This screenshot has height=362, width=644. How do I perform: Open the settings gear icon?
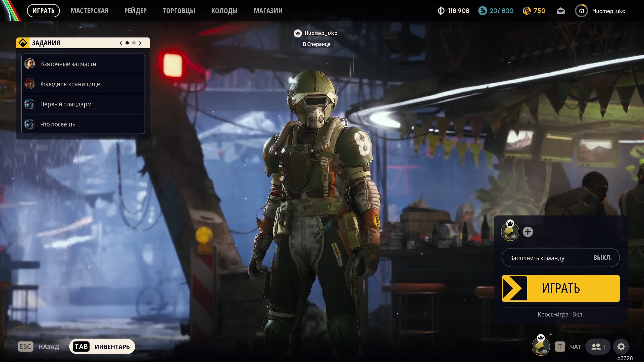click(621, 347)
